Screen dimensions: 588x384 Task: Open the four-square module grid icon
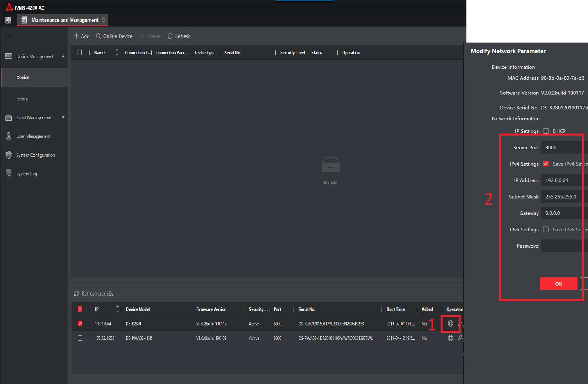[x=8, y=20]
